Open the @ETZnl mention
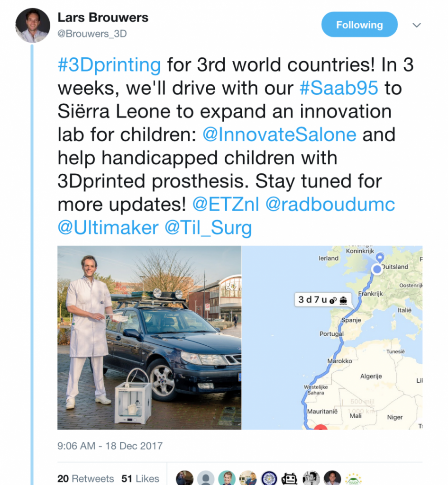 click(226, 204)
